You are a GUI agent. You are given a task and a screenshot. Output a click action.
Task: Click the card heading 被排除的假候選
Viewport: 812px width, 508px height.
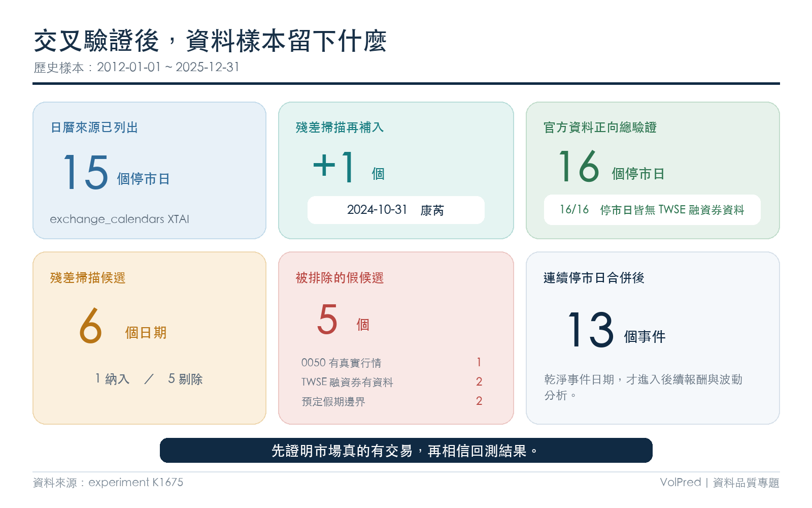pyautogui.click(x=340, y=278)
